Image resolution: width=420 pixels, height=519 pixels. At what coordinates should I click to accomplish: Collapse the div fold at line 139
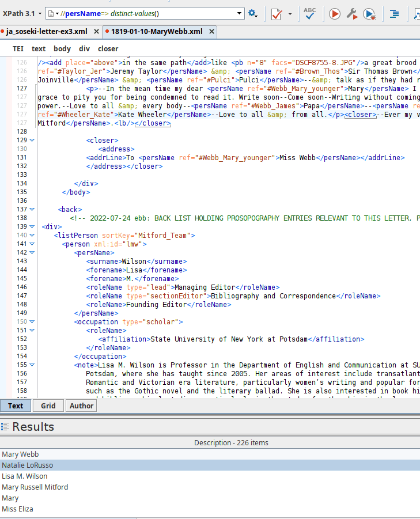click(x=32, y=226)
